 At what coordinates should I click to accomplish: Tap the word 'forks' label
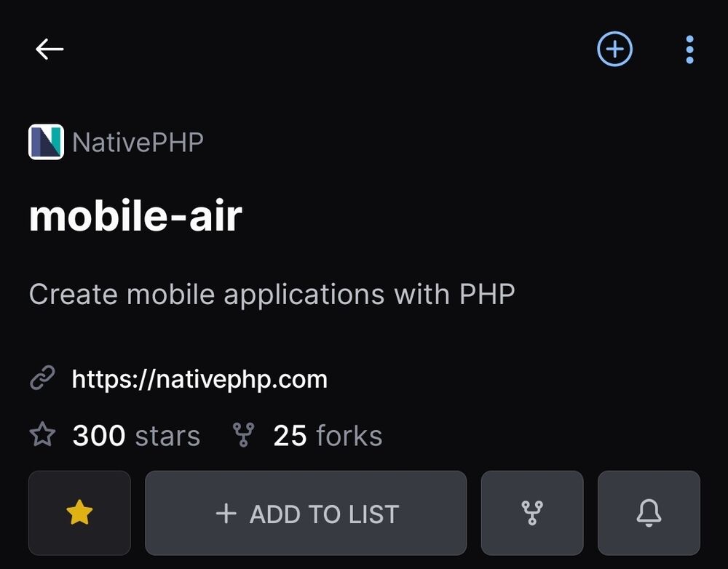[349, 437]
